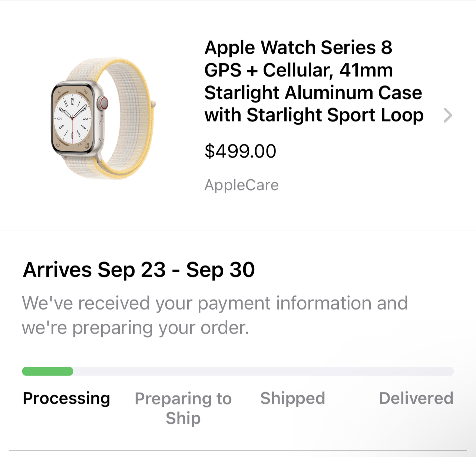Tap "with Starlight Sport Loop" text
476x457 pixels.
coord(314,115)
